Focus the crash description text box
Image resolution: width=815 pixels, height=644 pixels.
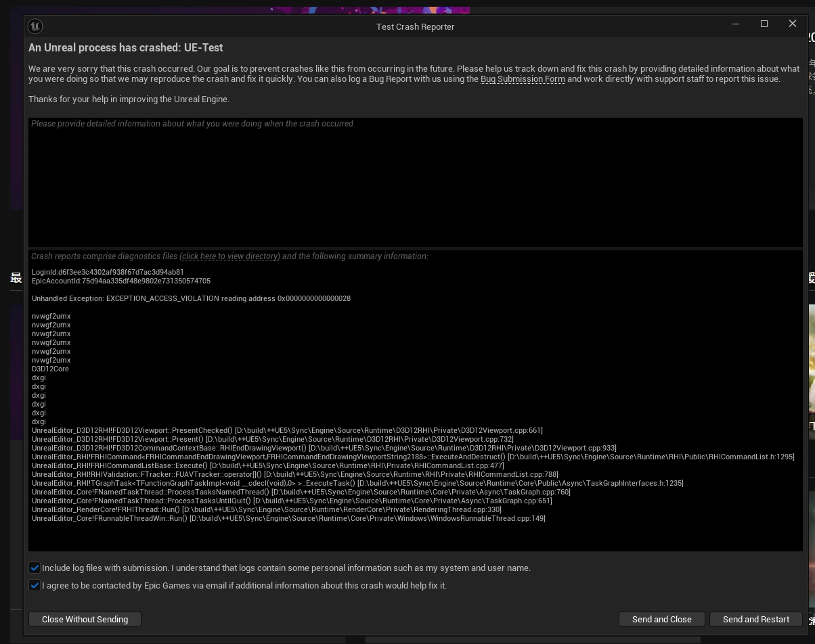click(416, 182)
